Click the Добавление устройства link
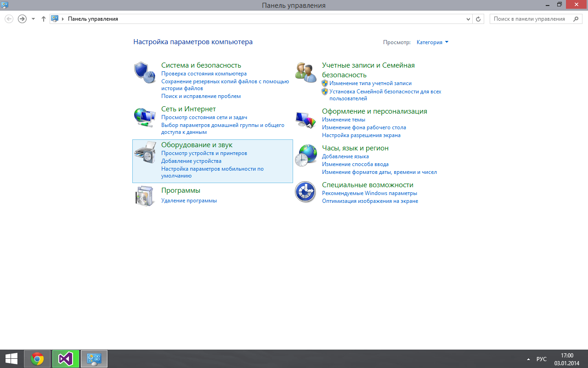The width and height of the screenshot is (588, 368). click(191, 161)
